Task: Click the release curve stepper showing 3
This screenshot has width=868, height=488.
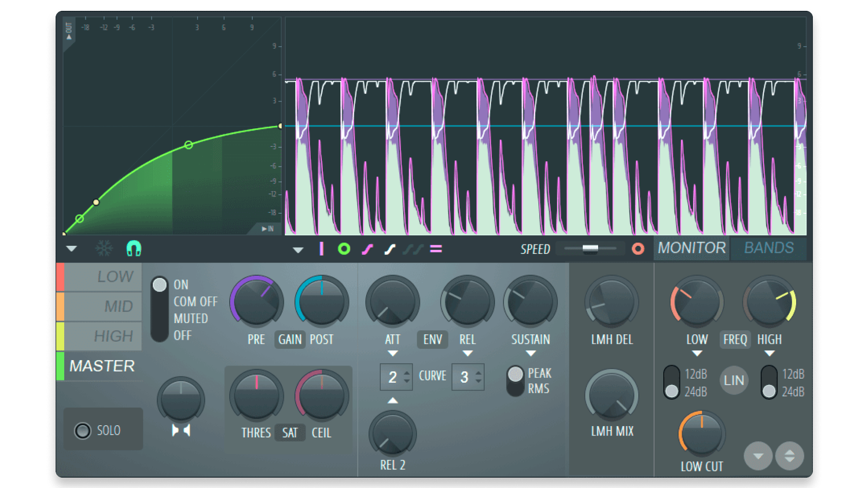Action: point(467,377)
